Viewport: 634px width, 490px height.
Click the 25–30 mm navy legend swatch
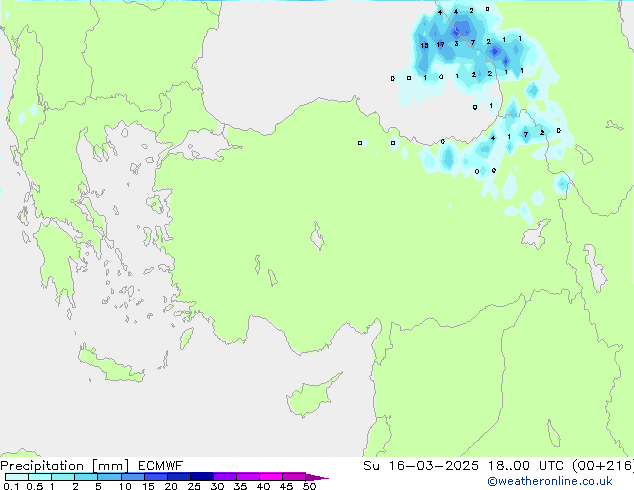201,477
